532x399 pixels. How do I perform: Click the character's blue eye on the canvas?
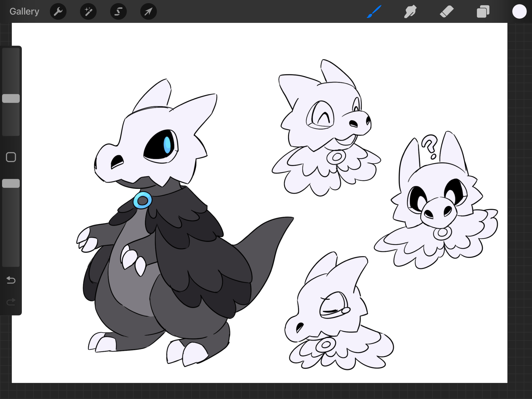(167, 145)
